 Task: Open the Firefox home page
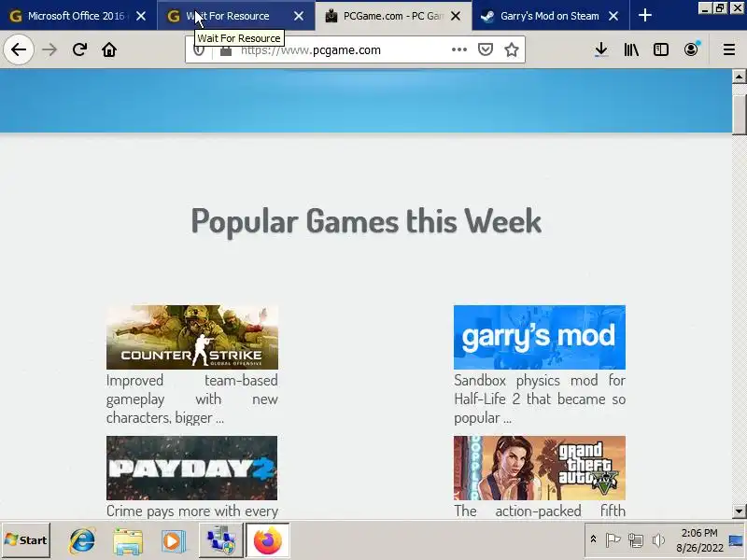109,49
